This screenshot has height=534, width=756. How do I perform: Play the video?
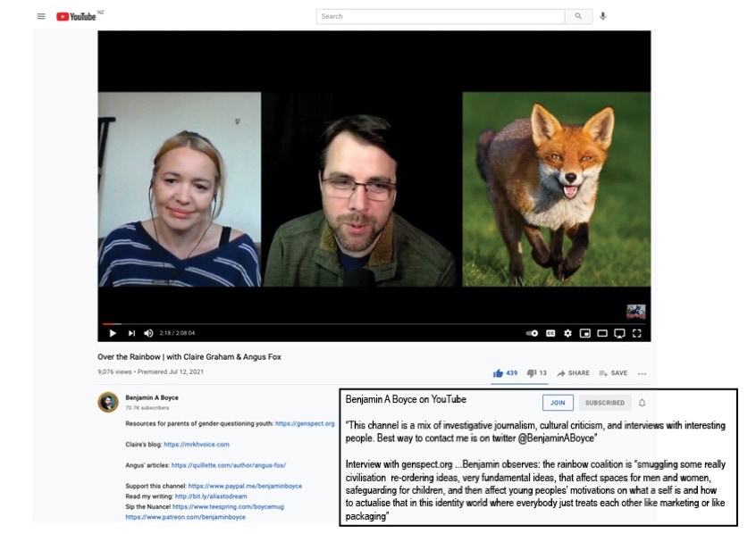tap(113, 333)
